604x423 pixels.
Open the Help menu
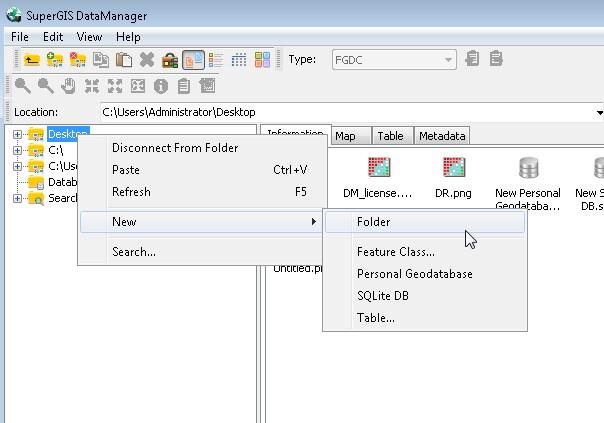[128, 37]
